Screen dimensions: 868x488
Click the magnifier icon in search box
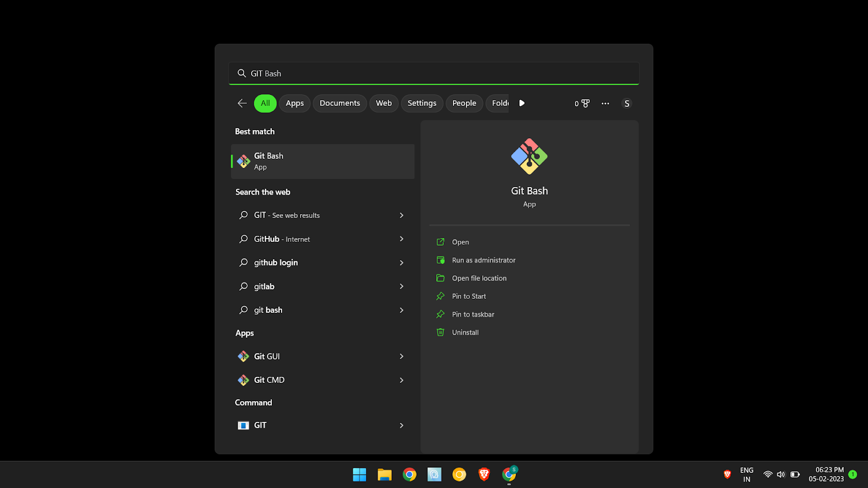point(241,73)
